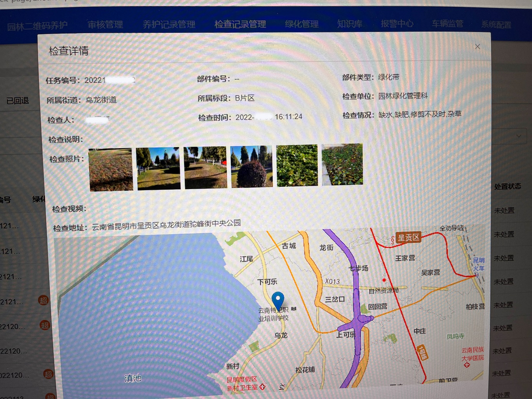This screenshot has width=532, height=399.
Task: Click the 呈贡区 metro station marker
Action: (x=407, y=238)
